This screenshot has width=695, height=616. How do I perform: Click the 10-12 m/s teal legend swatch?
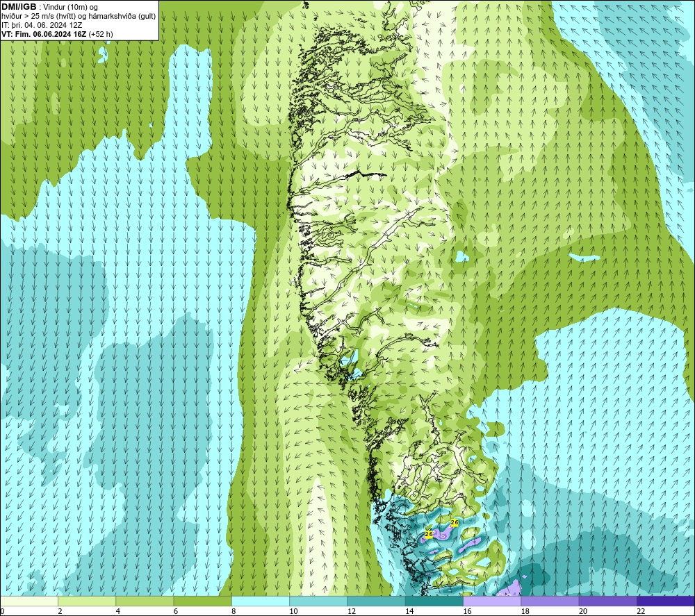pos(318,601)
